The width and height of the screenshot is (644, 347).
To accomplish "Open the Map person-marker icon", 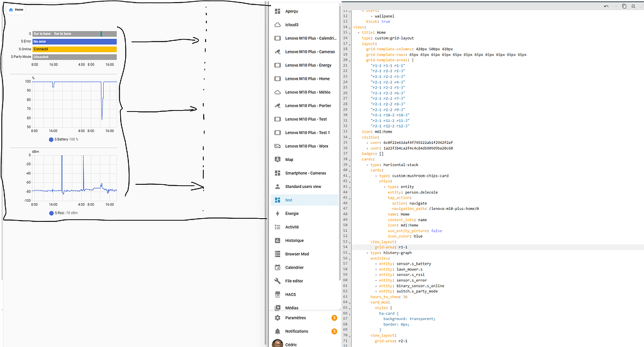I will [277, 159].
